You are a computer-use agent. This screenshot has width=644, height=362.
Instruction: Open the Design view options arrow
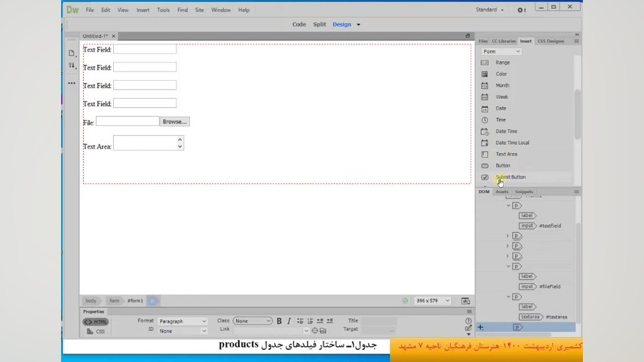click(x=358, y=25)
